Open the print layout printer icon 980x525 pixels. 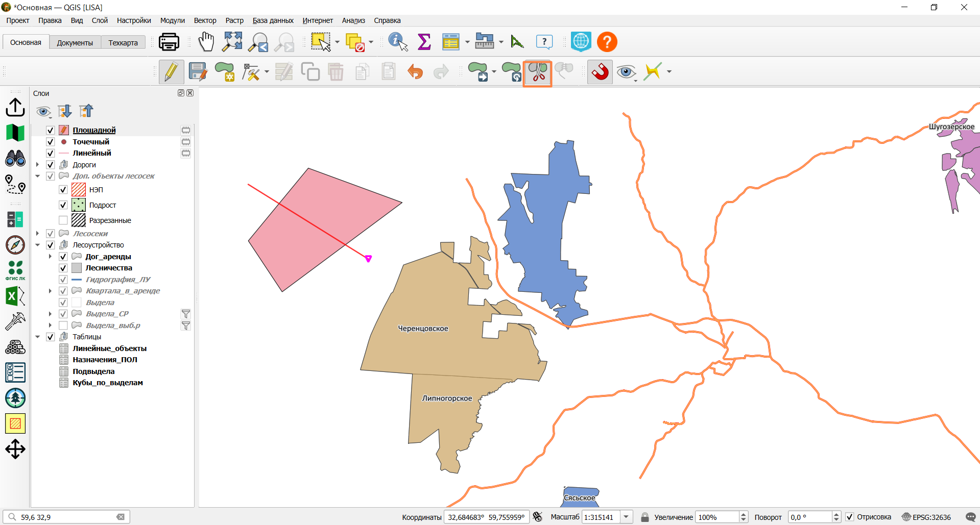point(169,42)
